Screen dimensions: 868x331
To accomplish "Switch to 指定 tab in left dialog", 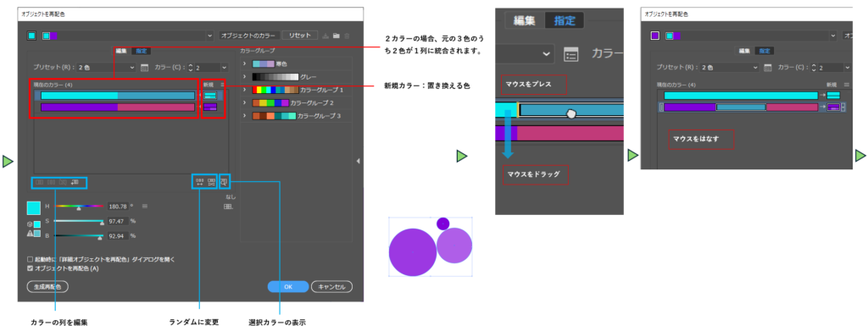I will point(141,51).
